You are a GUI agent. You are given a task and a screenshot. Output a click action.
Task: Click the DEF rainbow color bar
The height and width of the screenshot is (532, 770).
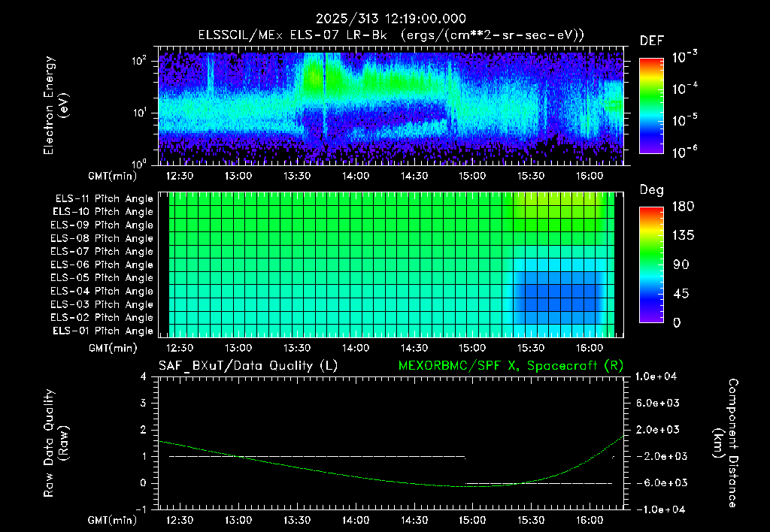tap(652, 105)
